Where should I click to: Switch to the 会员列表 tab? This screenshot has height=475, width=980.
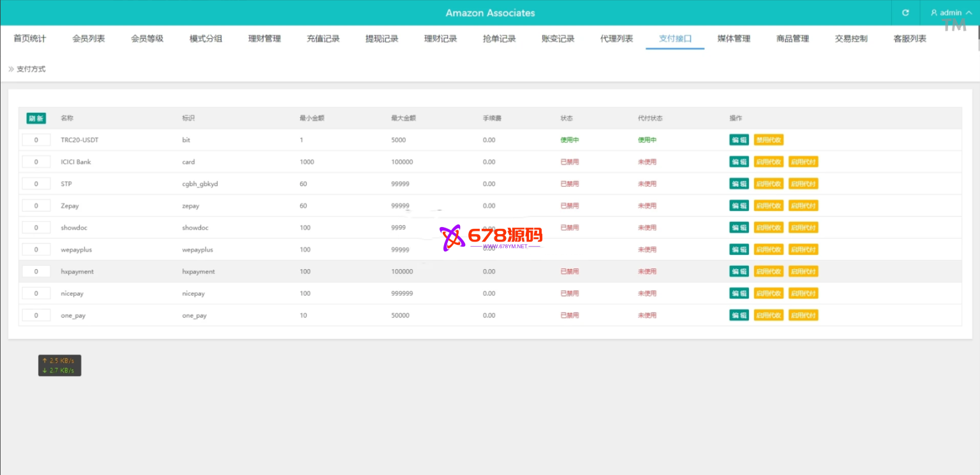(x=89, y=39)
